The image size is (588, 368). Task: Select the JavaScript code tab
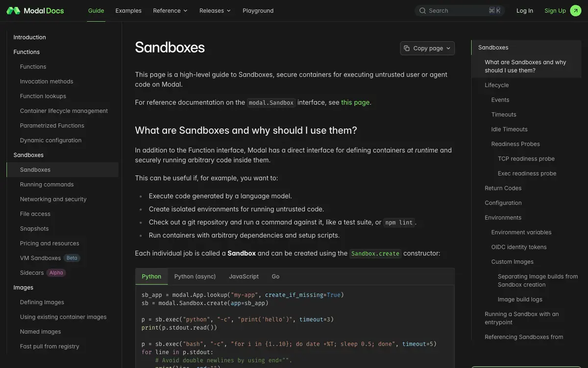click(244, 276)
